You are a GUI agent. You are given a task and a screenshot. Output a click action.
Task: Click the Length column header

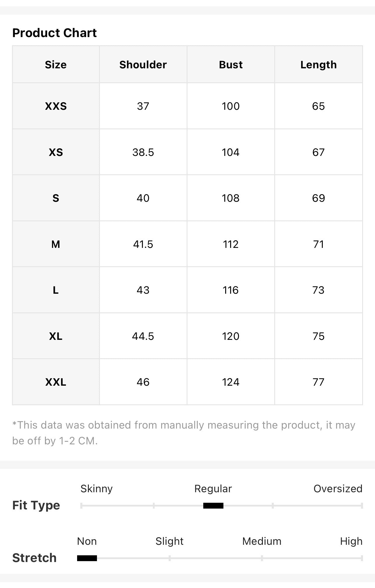click(319, 65)
